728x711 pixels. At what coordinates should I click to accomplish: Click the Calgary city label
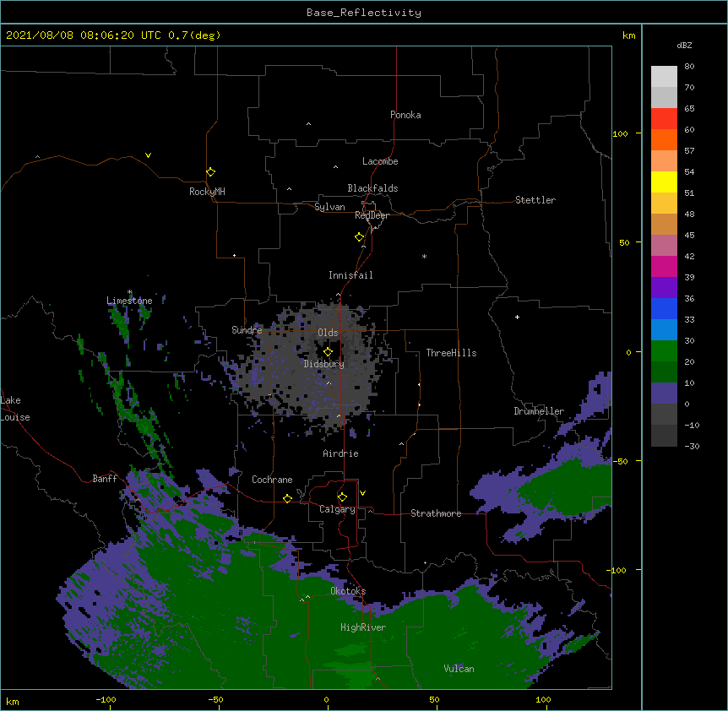tap(338, 509)
